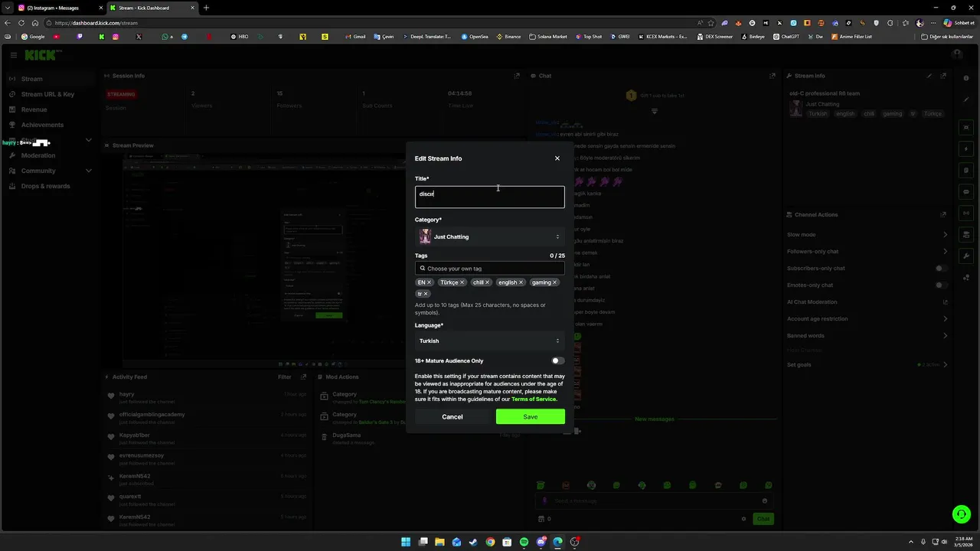Open the OpenSea bookmark
The image size is (980, 551).
475,37
